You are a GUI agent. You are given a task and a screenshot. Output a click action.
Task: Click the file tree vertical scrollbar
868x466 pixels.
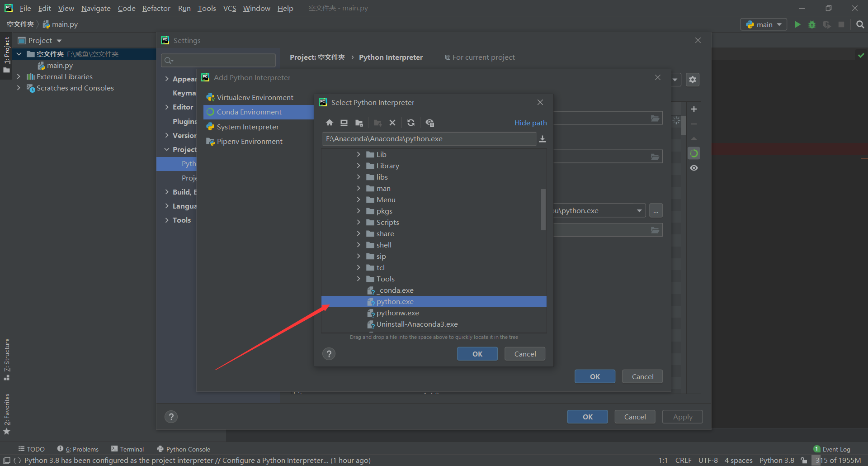[543, 209]
